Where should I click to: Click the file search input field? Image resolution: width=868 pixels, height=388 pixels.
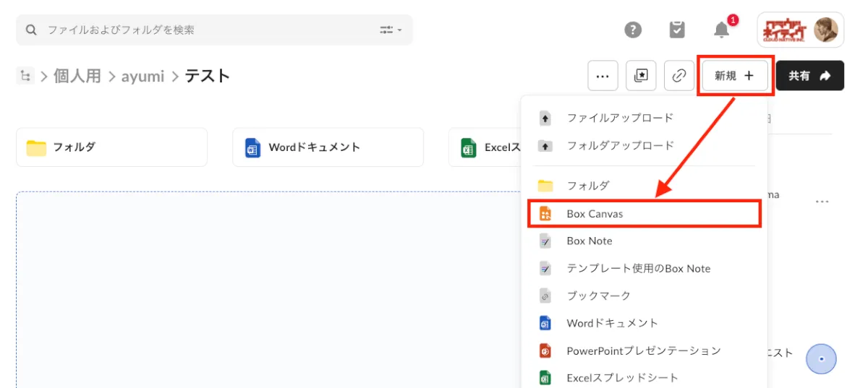pos(210,30)
